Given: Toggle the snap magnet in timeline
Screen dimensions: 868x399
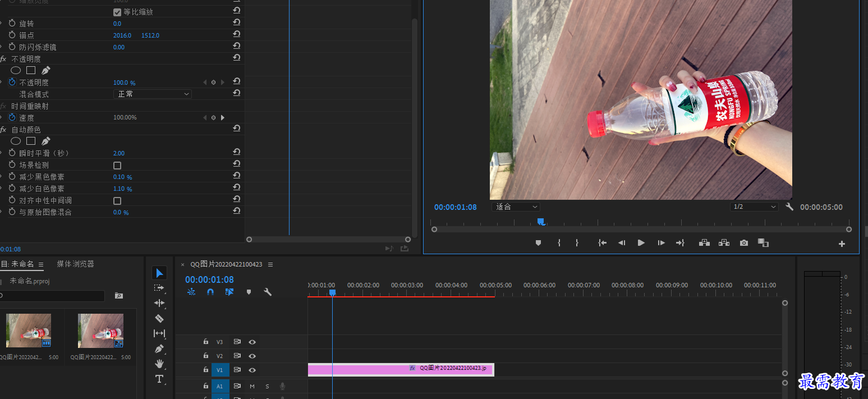Looking at the screenshot, I should pyautogui.click(x=210, y=292).
